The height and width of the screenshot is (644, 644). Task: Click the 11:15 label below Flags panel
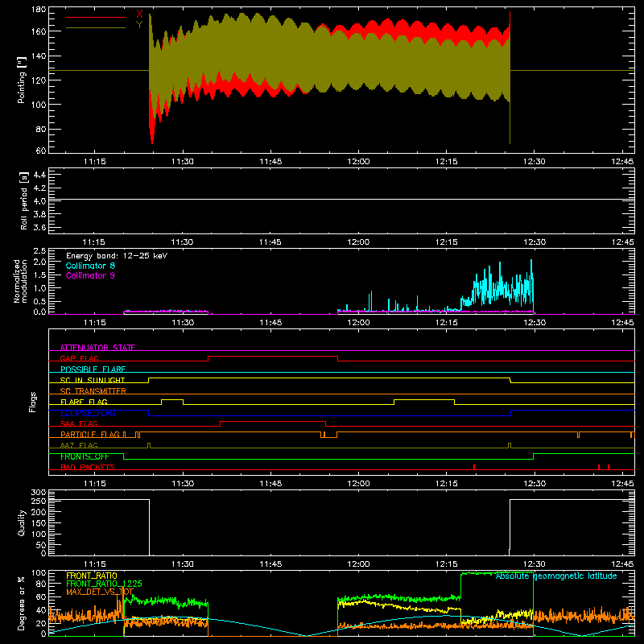94,484
